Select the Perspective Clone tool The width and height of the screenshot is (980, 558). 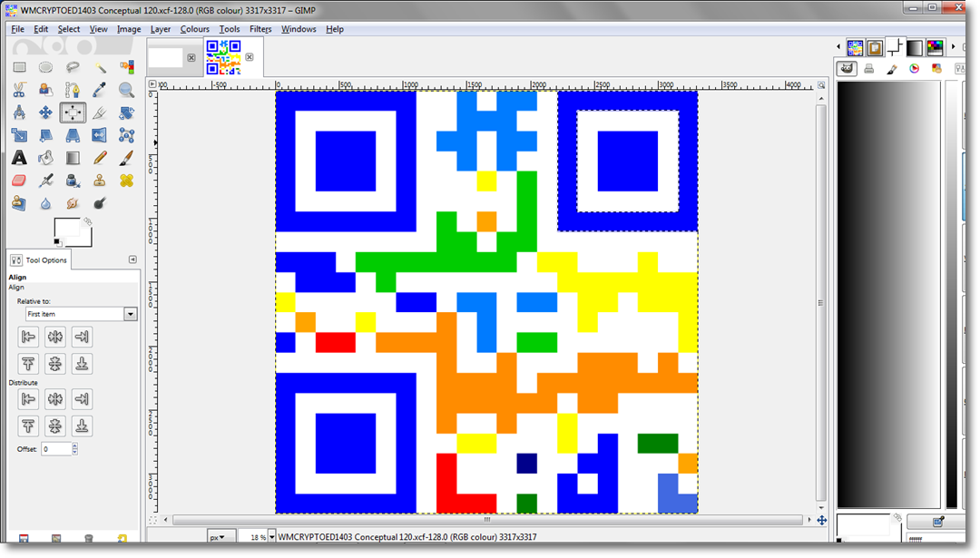point(19,203)
